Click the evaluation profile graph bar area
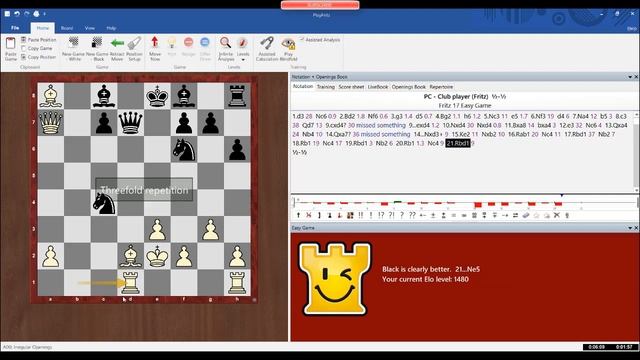640x360 pixels. [x=463, y=202]
